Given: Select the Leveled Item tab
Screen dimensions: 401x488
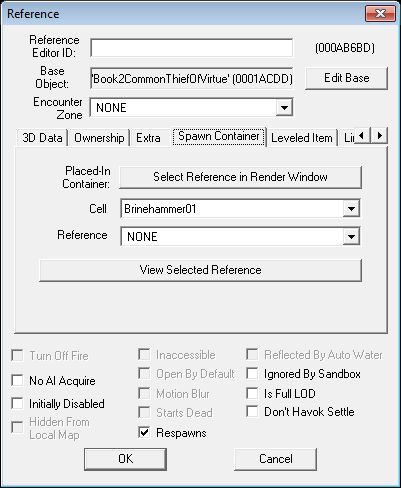Looking at the screenshot, I should click(x=302, y=138).
